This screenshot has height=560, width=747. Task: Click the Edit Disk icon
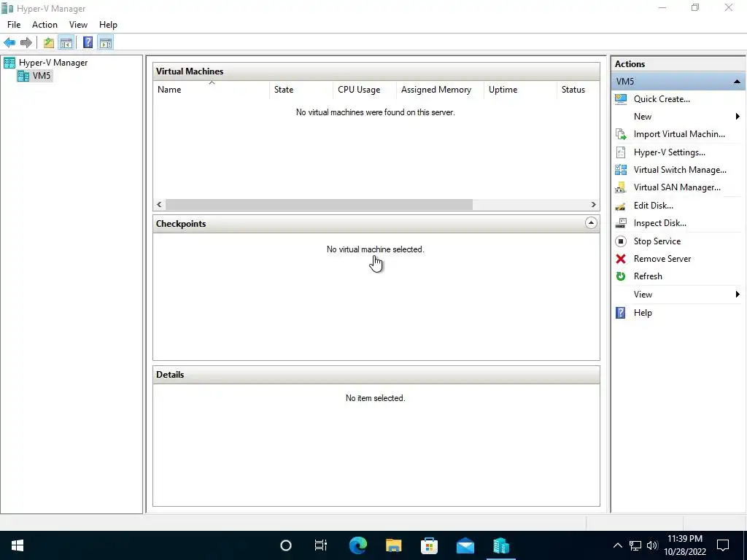click(x=621, y=206)
